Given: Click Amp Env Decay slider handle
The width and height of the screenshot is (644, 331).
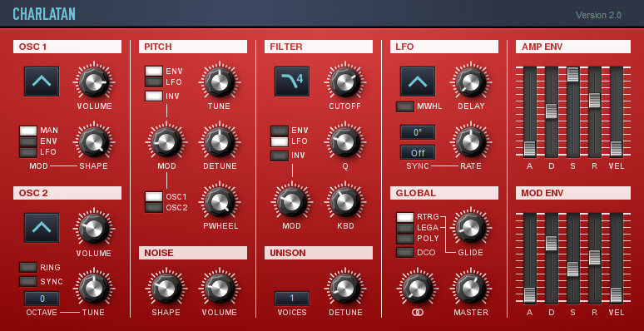Looking at the screenshot, I should 551,111.
